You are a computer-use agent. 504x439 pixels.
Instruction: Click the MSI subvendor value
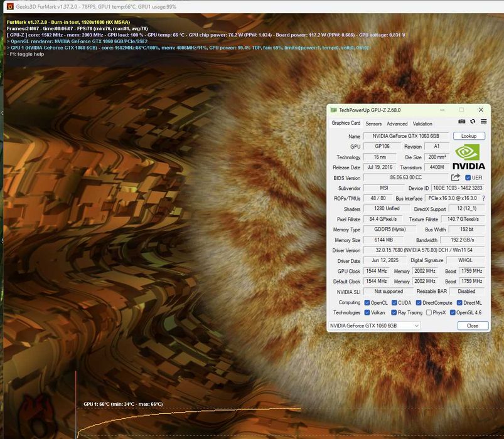384,188
